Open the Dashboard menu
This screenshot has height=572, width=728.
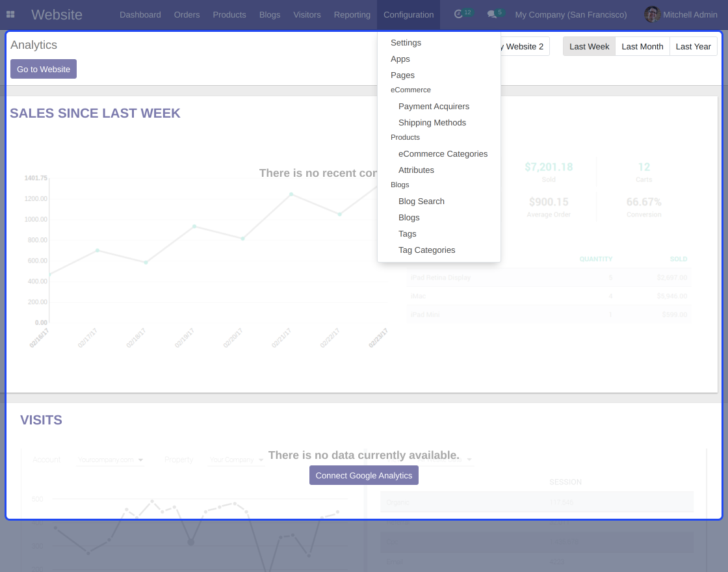point(140,14)
